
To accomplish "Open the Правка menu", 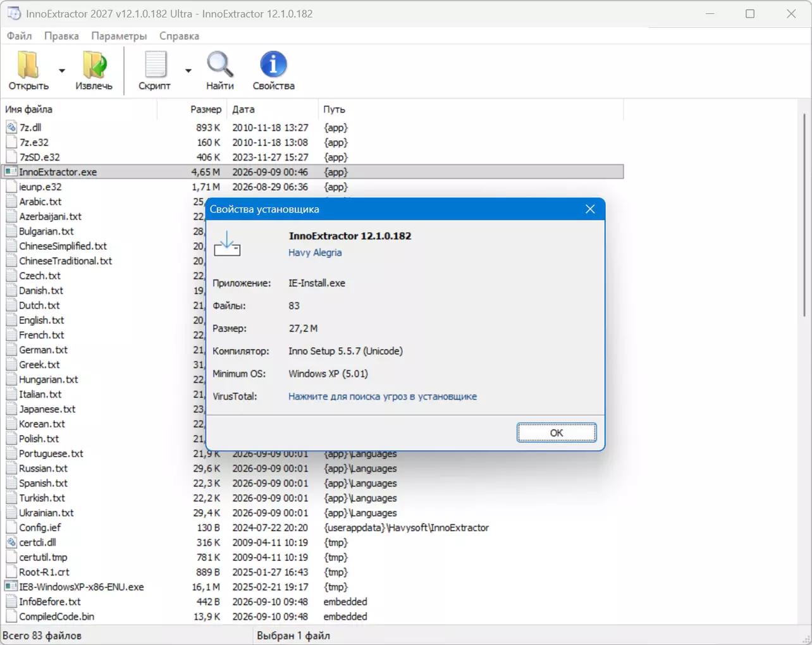I will 61,36.
